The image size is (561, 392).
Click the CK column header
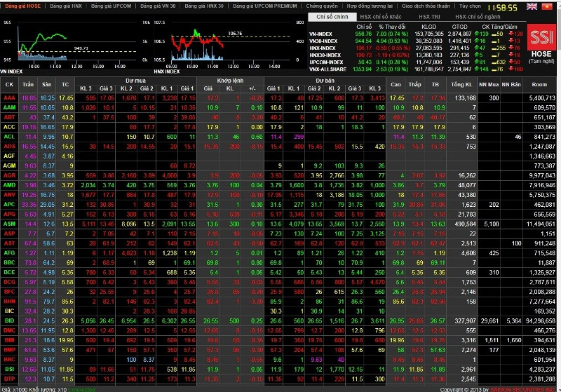(9, 84)
